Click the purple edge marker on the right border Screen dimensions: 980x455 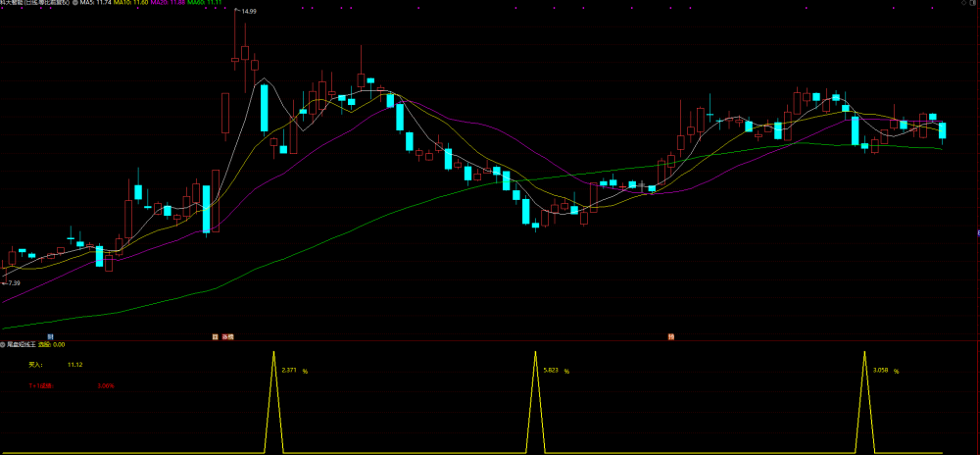[x=978, y=233]
